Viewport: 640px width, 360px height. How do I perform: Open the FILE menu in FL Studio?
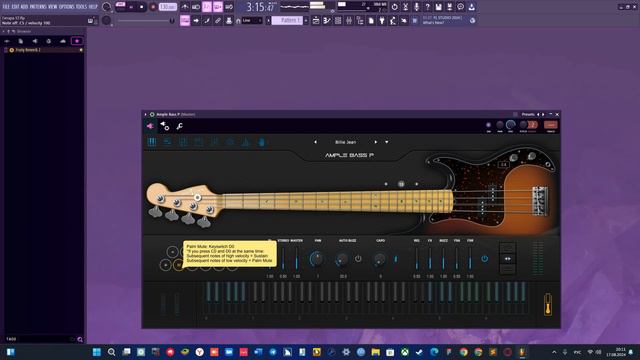(x=6, y=7)
